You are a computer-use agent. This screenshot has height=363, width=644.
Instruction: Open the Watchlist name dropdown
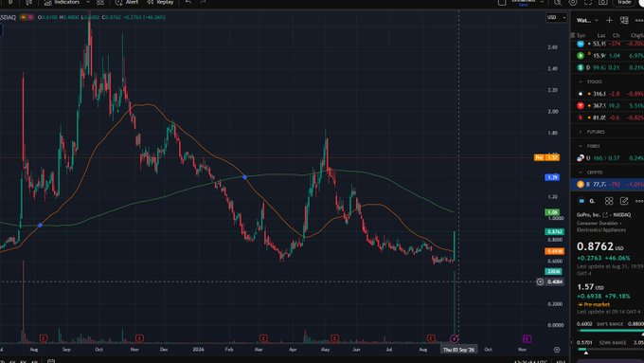point(587,20)
